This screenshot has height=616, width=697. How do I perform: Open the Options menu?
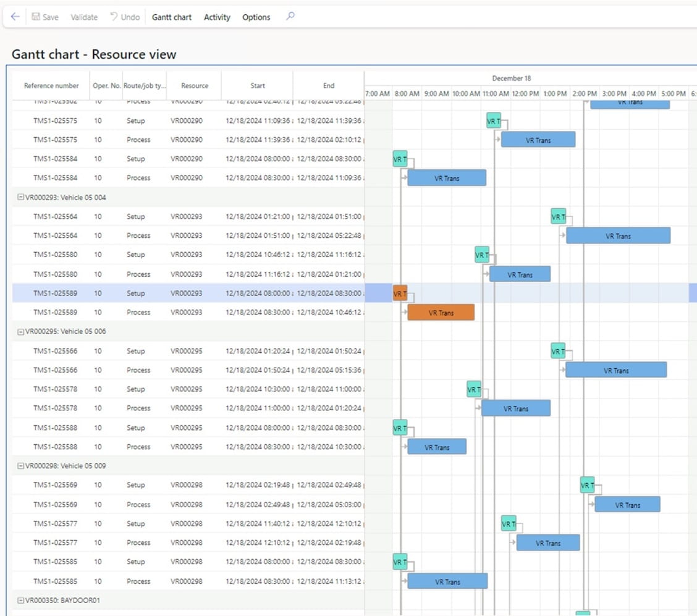click(256, 17)
